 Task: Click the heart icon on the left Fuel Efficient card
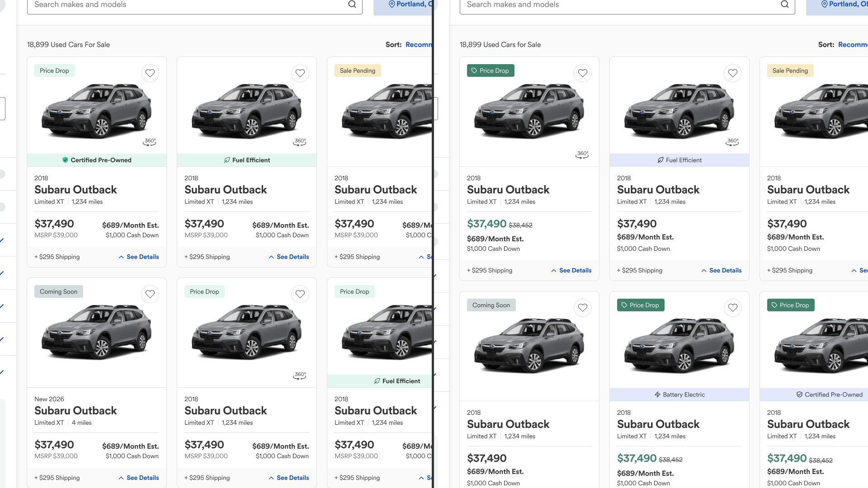click(x=300, y=73)
